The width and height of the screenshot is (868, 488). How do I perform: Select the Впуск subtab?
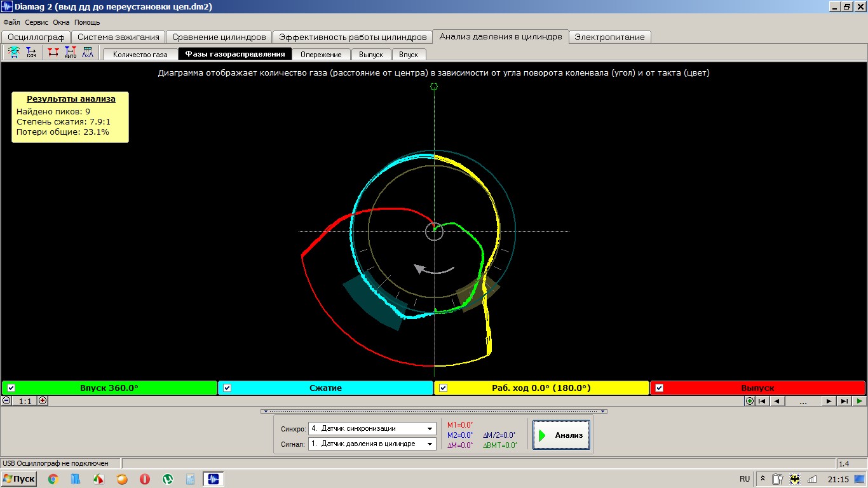click(x=409, y=55)
